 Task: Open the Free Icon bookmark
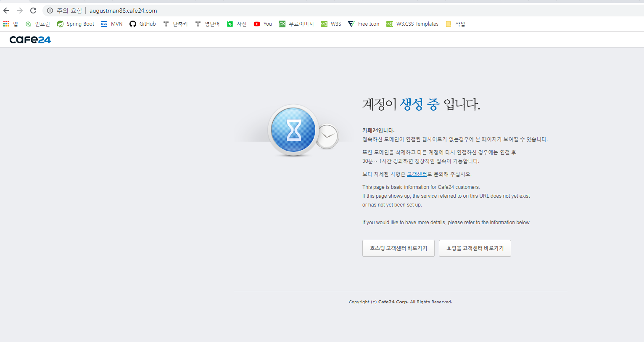point(364,24)
